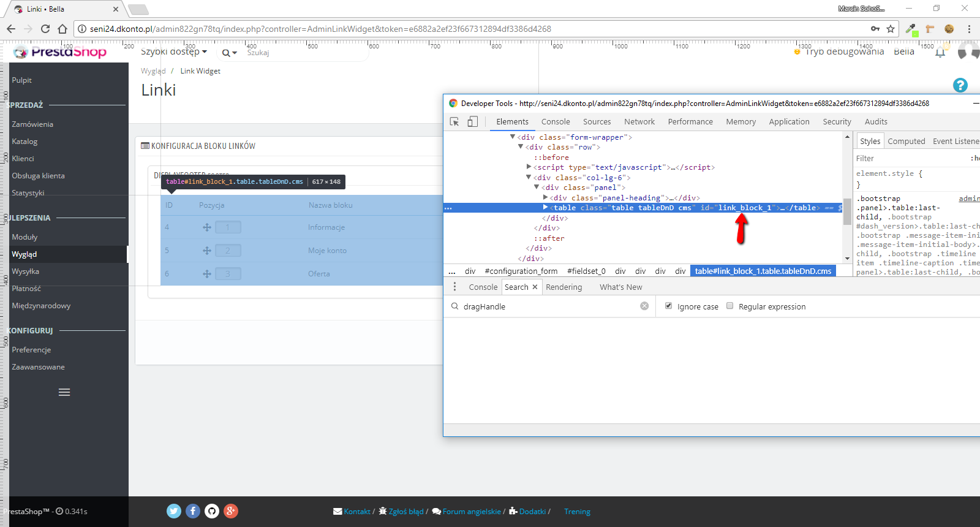Open the blue help question mark icon
The image size is (980, 527).
[960, 85]
